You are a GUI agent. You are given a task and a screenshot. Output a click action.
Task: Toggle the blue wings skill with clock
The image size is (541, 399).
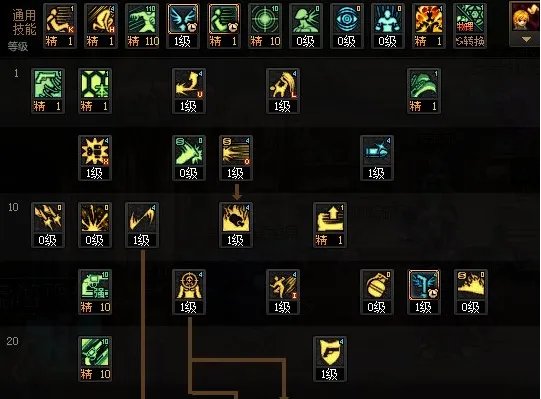click(x=183, y=26)
